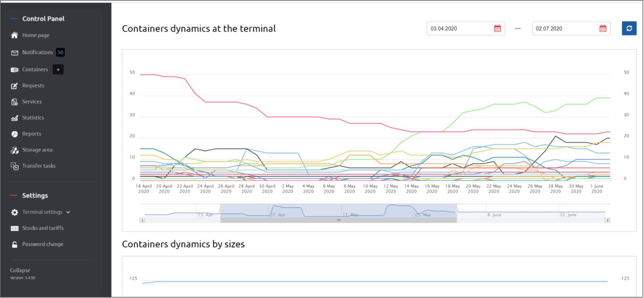Screen dimensions: 644x298
Task: Click the Requests pencil icon
Action: coord(14,86)
